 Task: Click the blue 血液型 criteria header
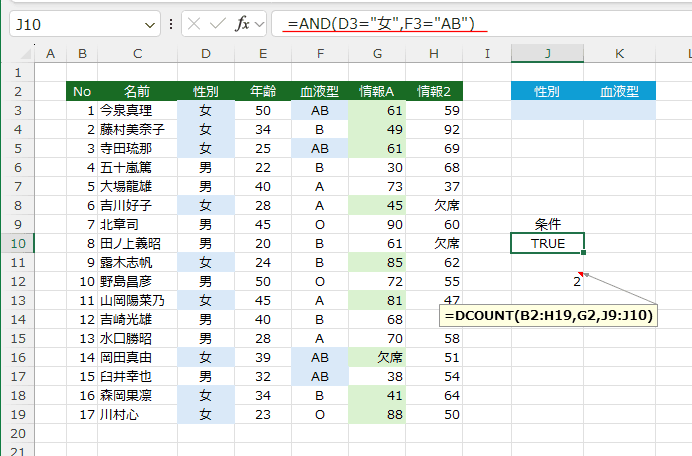point(620,91)
